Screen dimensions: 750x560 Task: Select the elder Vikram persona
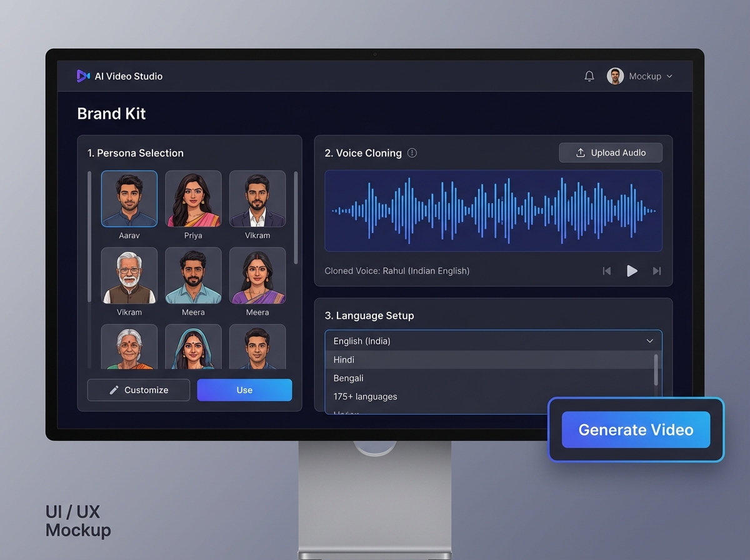click(x=129, y=276)
